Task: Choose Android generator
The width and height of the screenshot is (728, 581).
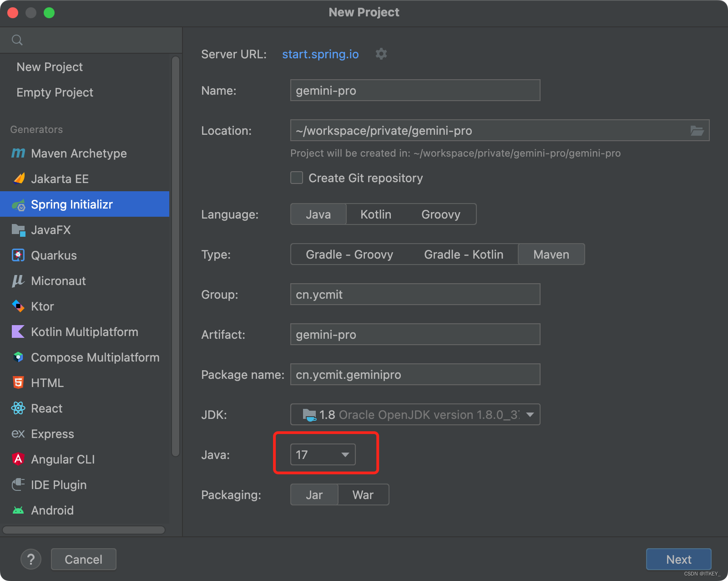Action: pyautogui.click(x=85, y=510)
